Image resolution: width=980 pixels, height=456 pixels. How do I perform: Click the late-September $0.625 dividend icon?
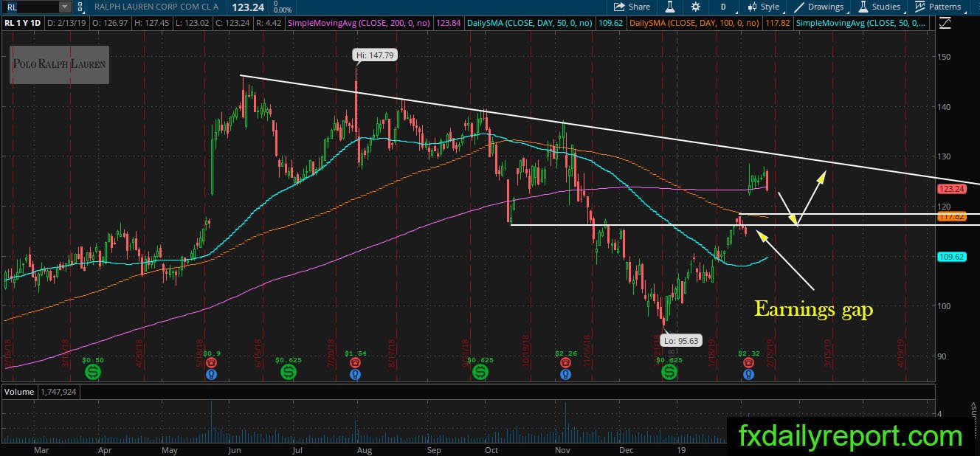[480, 372]
